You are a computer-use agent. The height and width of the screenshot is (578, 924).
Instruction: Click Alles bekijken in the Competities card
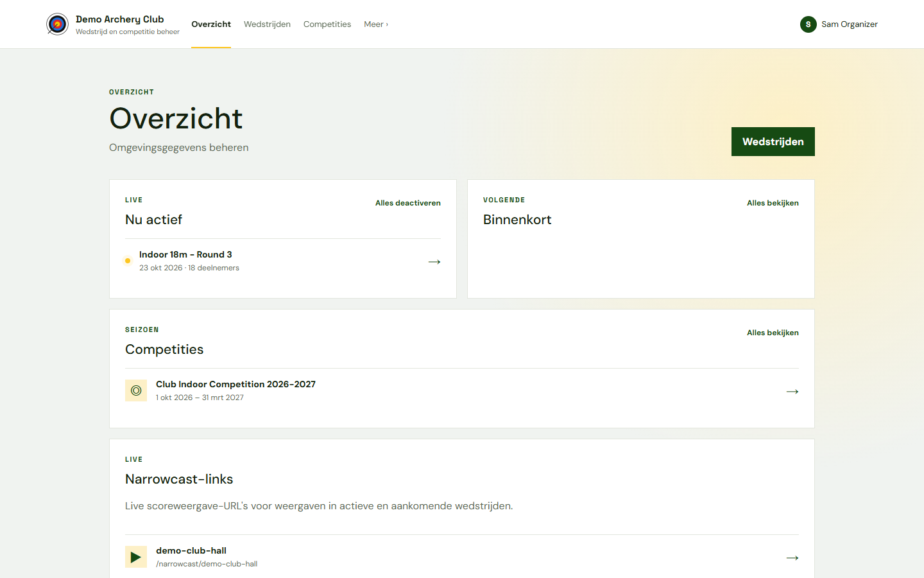773,333
